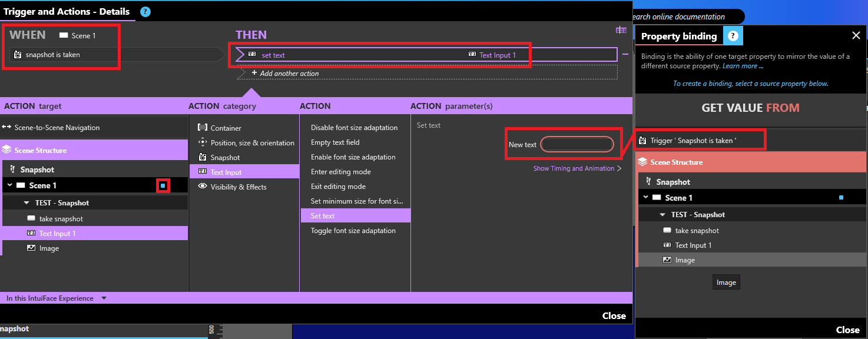Click the help icon beside Trigger and Actions title
This screenshot has height=339, width=868.
(x=145, y=12)
